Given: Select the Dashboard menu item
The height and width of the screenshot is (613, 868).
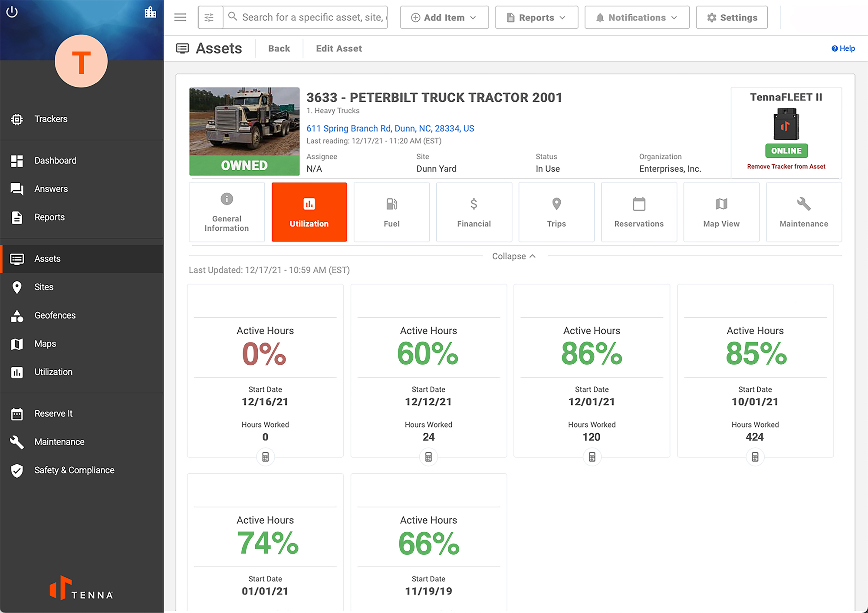Looking at the screenshot, I should pyautogui.click(x=56, y=160).
